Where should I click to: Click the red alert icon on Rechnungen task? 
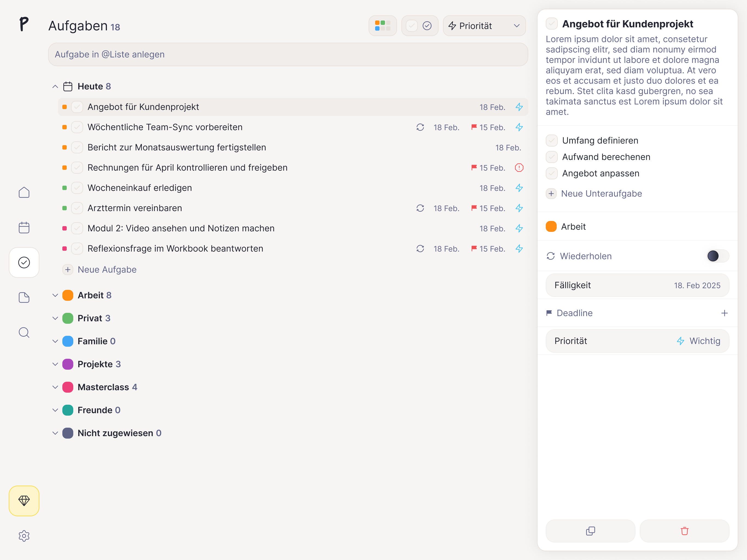(x=519, y=168)
